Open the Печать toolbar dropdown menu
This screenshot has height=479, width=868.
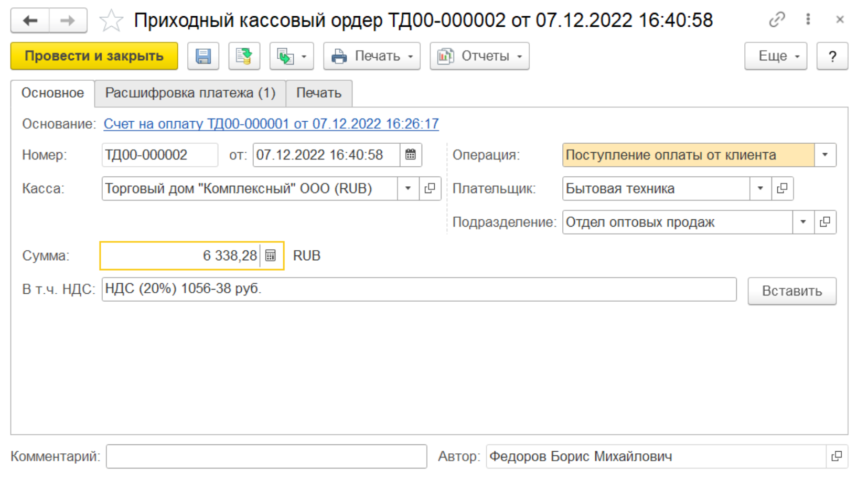(x=371, y=56)
